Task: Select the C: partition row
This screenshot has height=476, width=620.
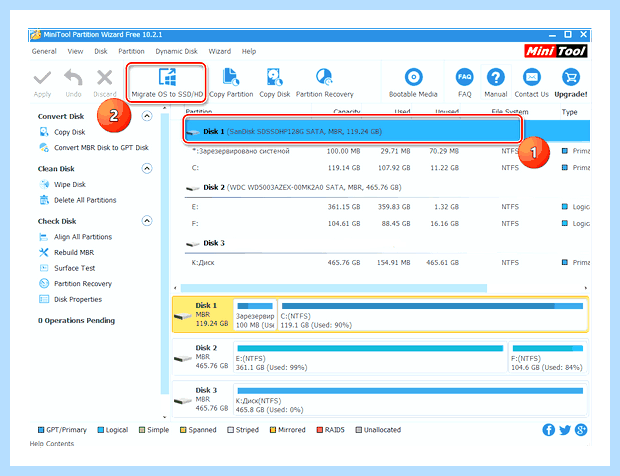Action: (388, 168)
